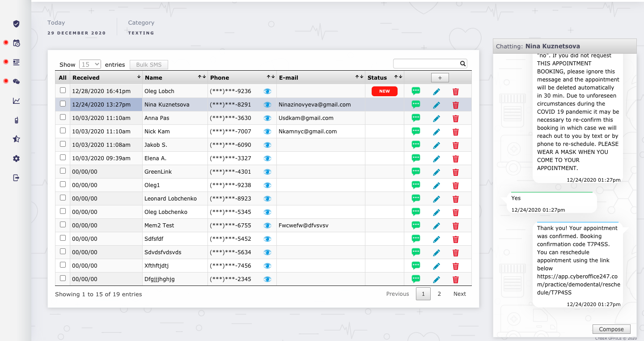Reveal phone number for Sdfsfdf

tap(267, 239)
